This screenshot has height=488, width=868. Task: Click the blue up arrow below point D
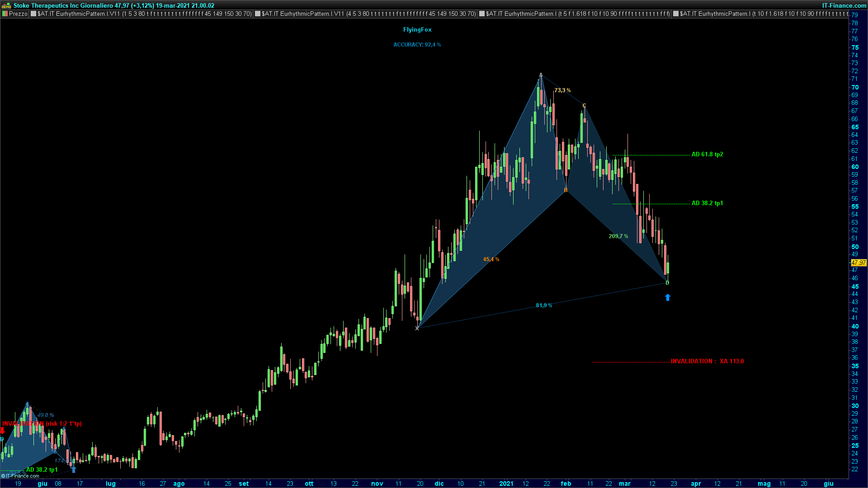[x=668, y=297]
